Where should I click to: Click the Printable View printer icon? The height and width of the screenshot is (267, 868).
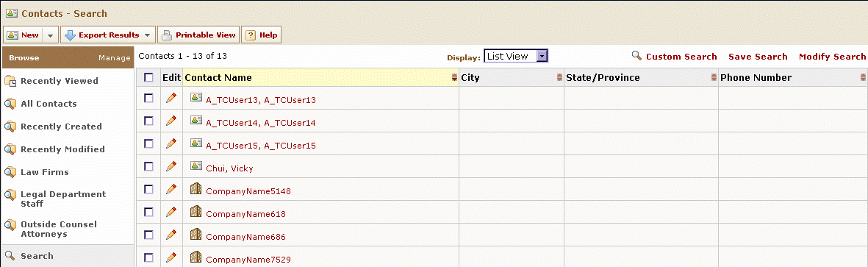(167, 35)
